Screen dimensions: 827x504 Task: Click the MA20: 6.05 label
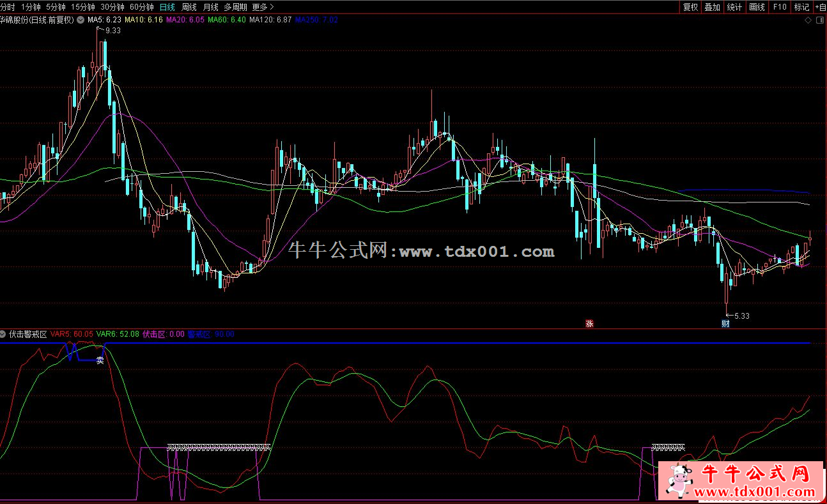(x=185, y=20)
